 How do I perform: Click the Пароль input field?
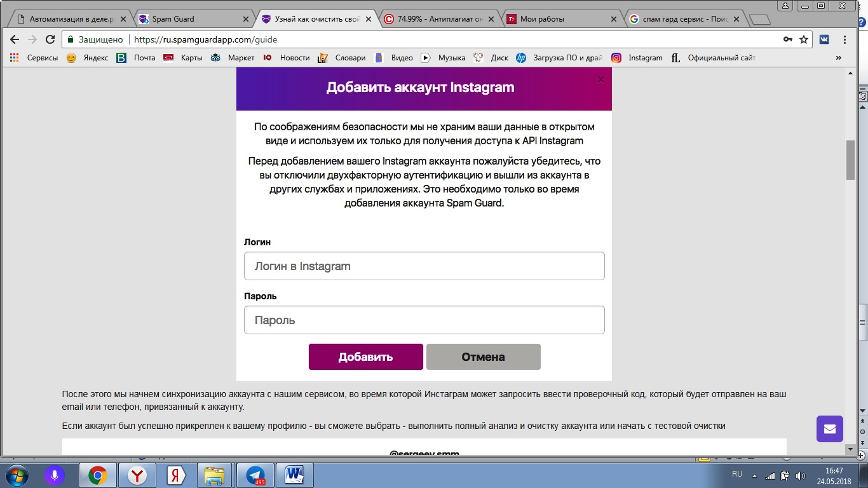click(x=424, y=320)
